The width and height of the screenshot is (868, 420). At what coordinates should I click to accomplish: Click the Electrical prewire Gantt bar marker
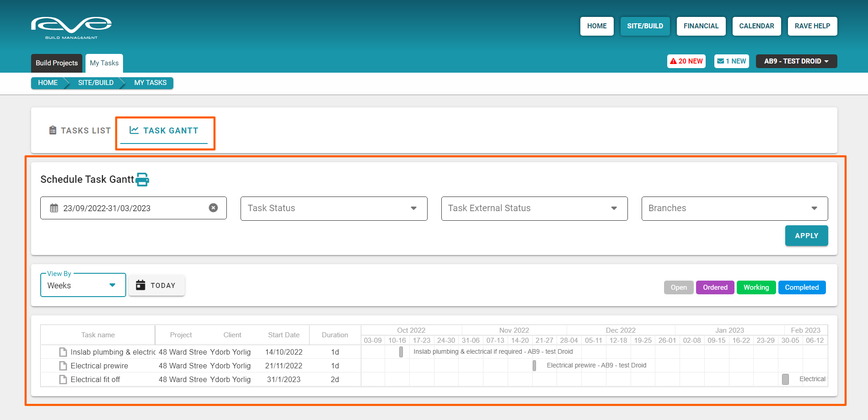[534, 366]
